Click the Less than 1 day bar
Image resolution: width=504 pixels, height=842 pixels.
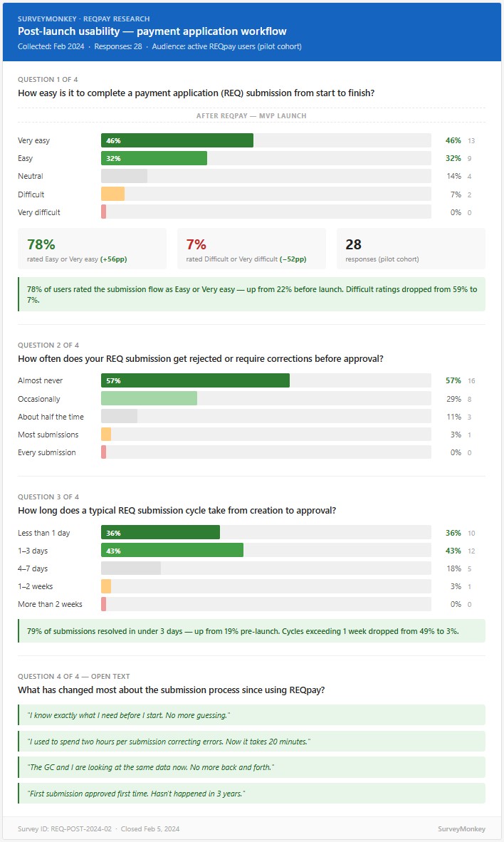[x=160, y=532]
